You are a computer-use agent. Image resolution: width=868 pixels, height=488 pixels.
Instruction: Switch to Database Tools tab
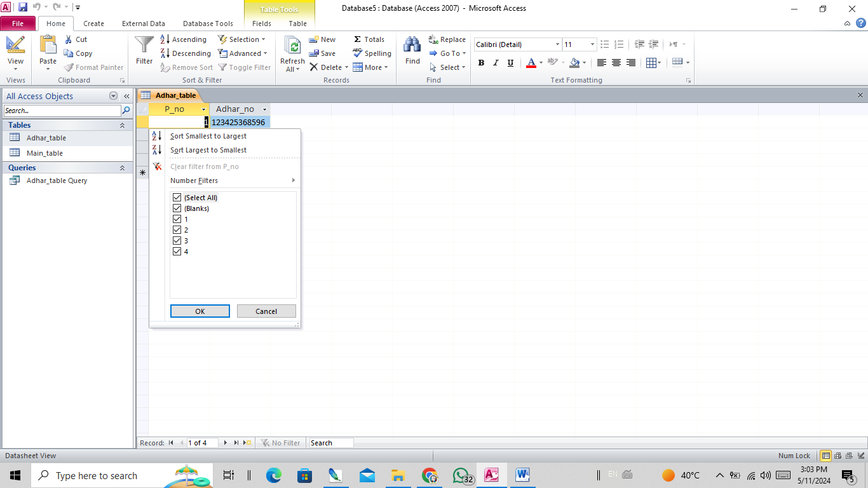(208, 24)
